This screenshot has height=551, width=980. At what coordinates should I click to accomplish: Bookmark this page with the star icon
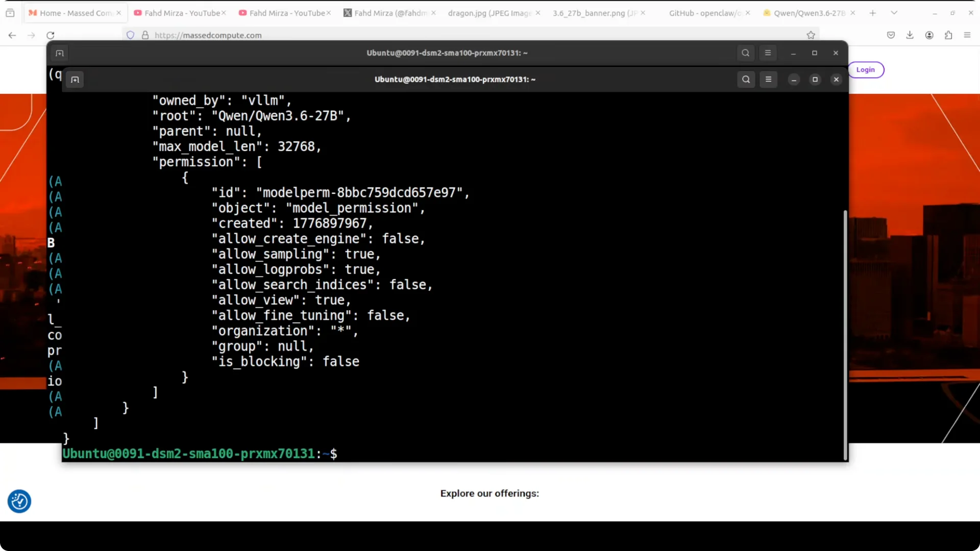coord(811,35)
